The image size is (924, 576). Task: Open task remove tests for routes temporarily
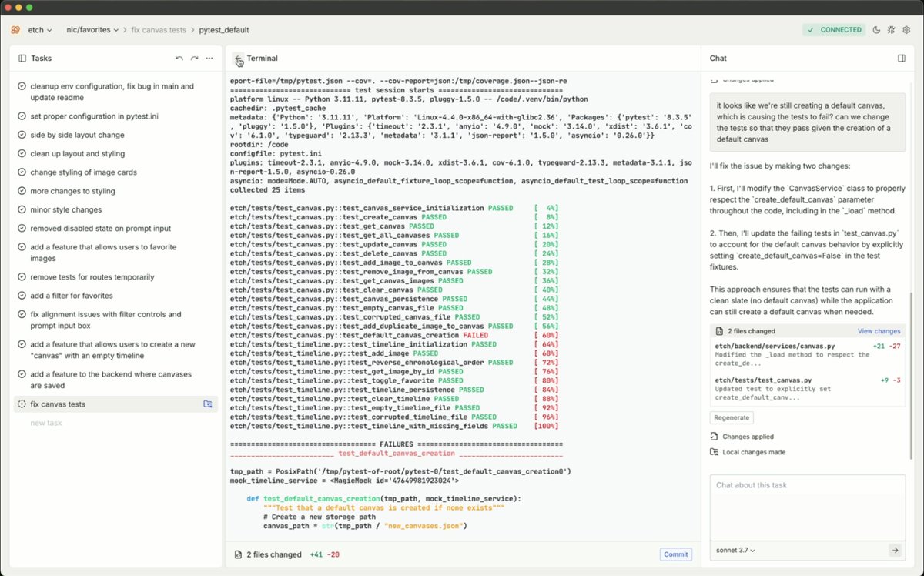coord(115,276)
